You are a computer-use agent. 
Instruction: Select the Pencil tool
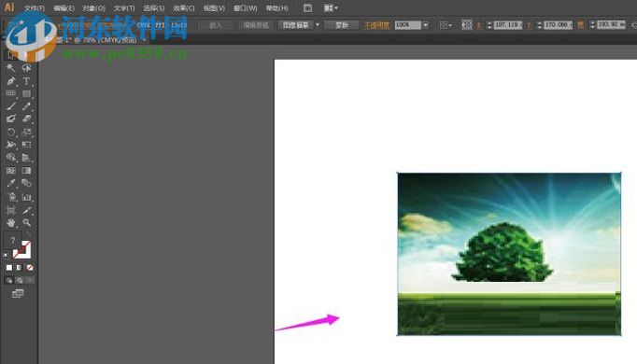point(26,106)
